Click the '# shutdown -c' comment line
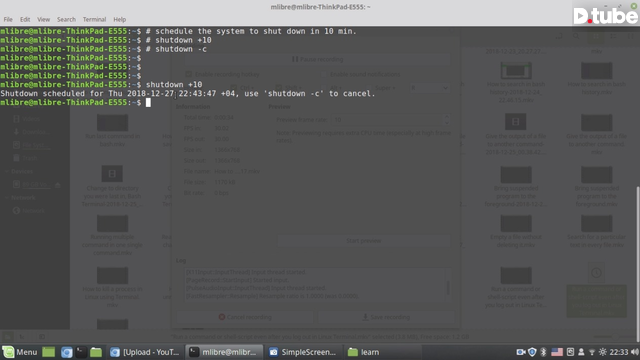The width and height of the screenshot is (640, 360). [176, 49]
